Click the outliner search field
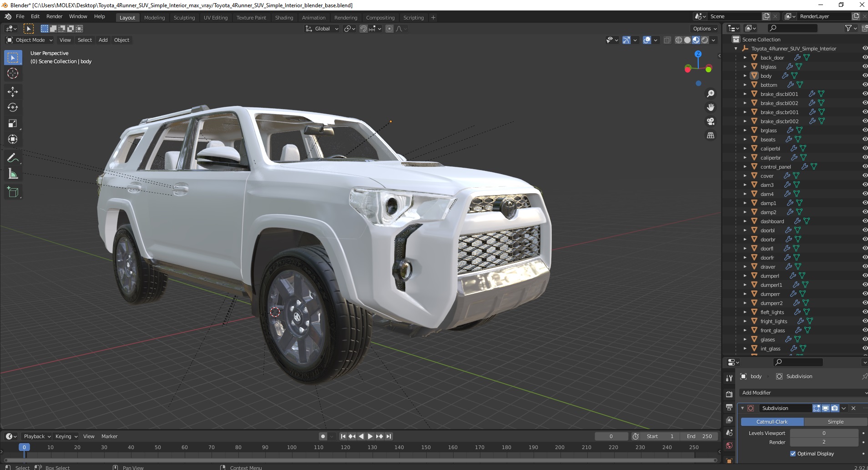Image resolution: width=868 pixels, height=470 pixels. click(792, 28)
